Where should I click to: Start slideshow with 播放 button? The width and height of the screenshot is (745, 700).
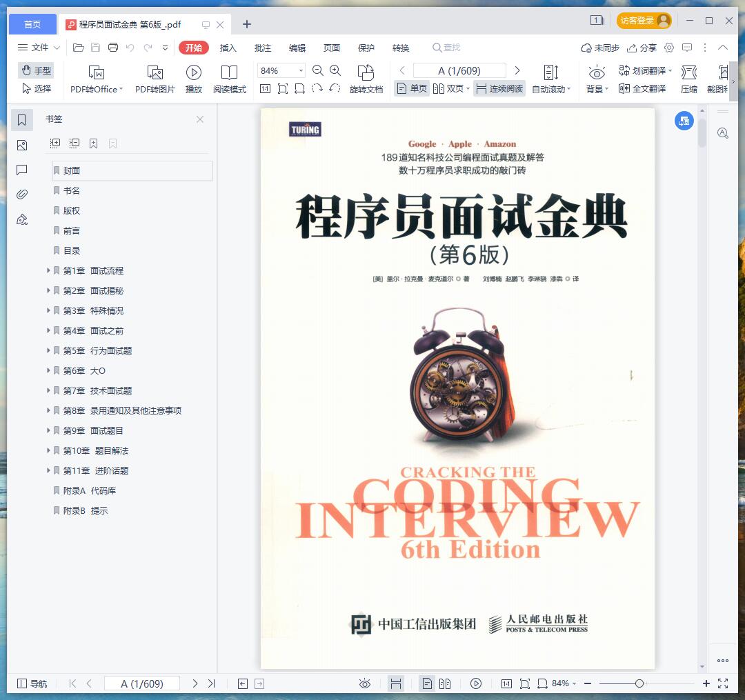click(193, 79)
